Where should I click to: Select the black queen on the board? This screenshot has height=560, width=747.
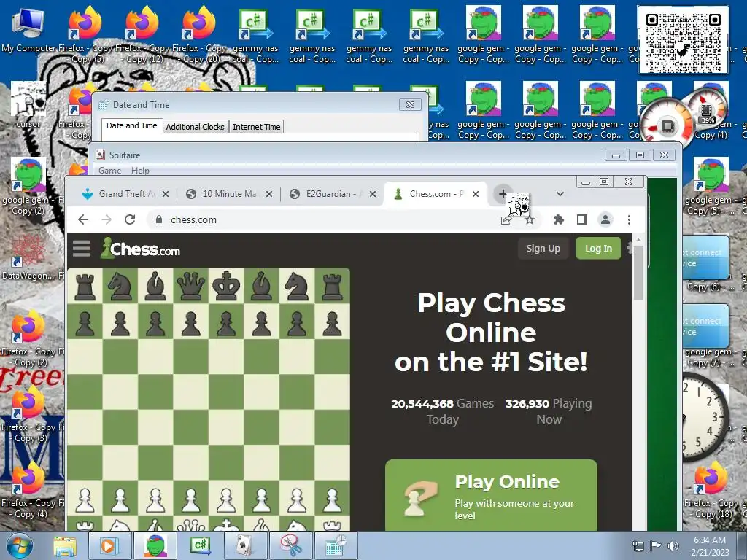pos(190,286)
